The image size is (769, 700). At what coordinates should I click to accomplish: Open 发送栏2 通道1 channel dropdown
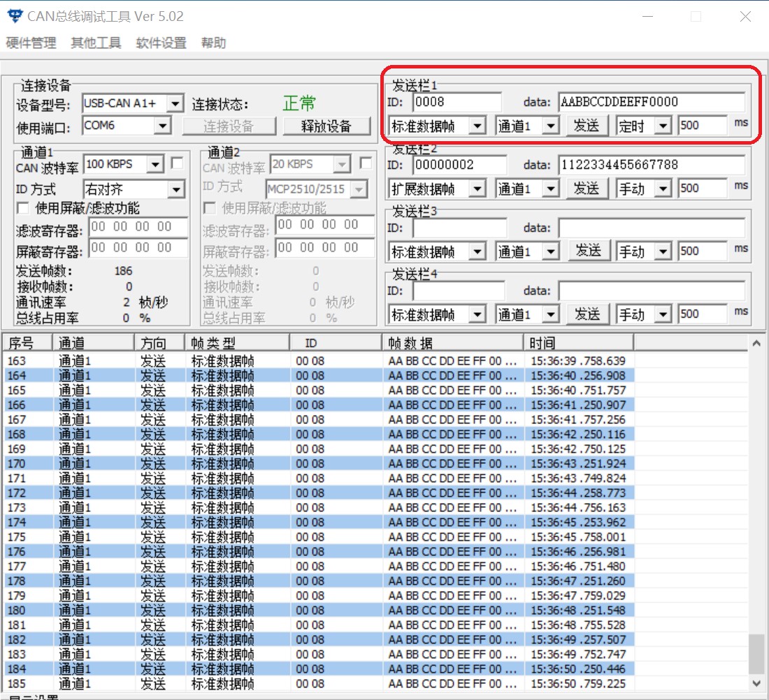552,189
